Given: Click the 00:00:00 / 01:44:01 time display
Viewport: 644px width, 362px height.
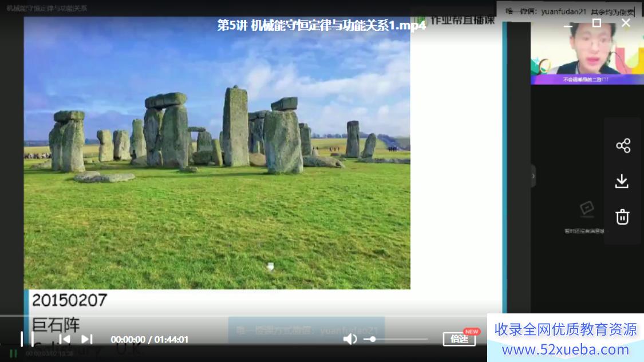Looking at the screenshot, I should [x=149, y=340].
